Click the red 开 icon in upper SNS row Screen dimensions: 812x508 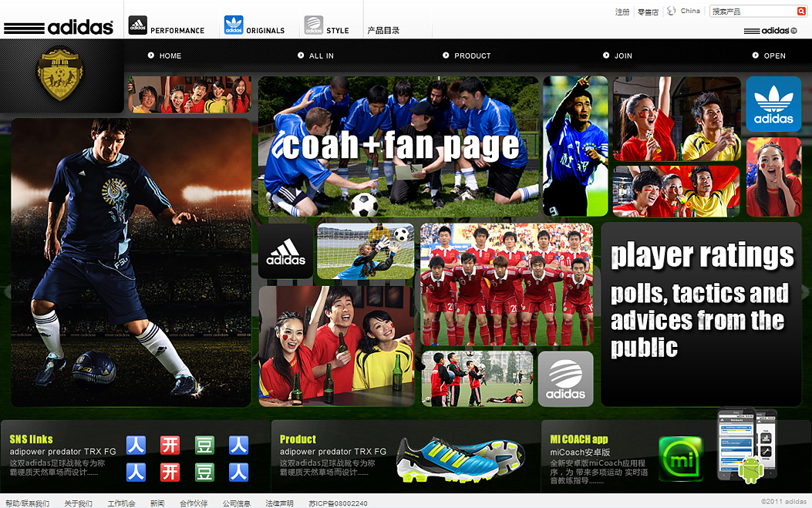[170, 445]
